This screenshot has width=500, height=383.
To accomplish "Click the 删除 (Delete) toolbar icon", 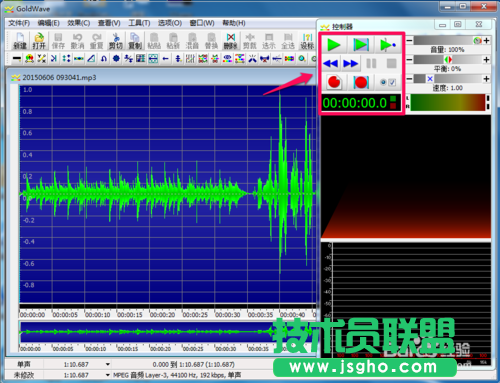I will tap(231, 41).
